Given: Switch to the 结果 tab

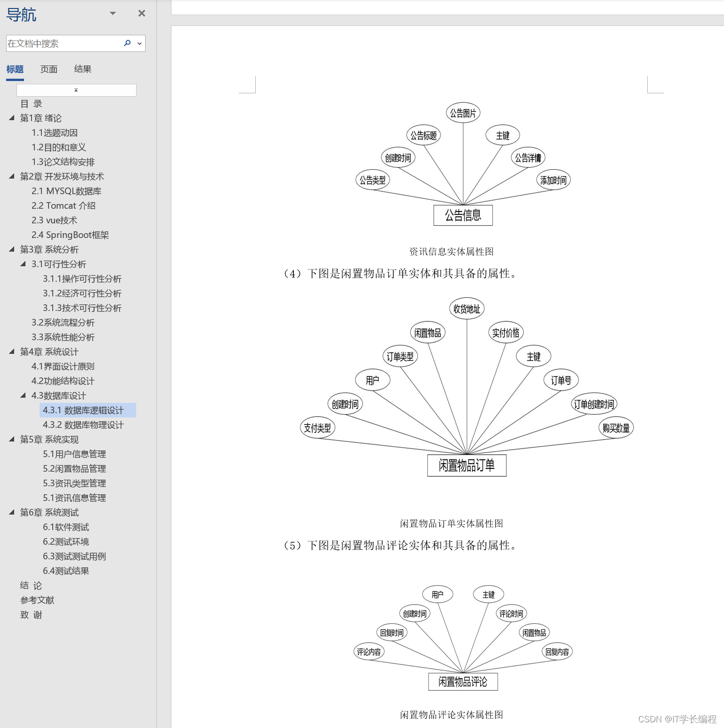Looking at the screenshot, I should (x=83, y=69).
